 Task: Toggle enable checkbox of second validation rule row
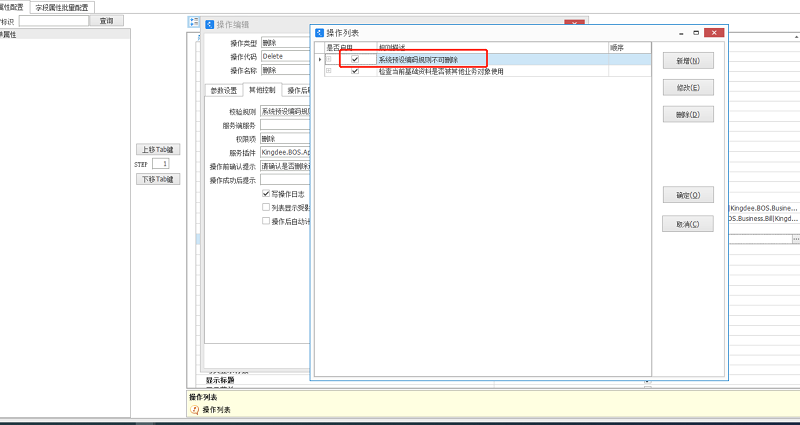click(355, 71)
